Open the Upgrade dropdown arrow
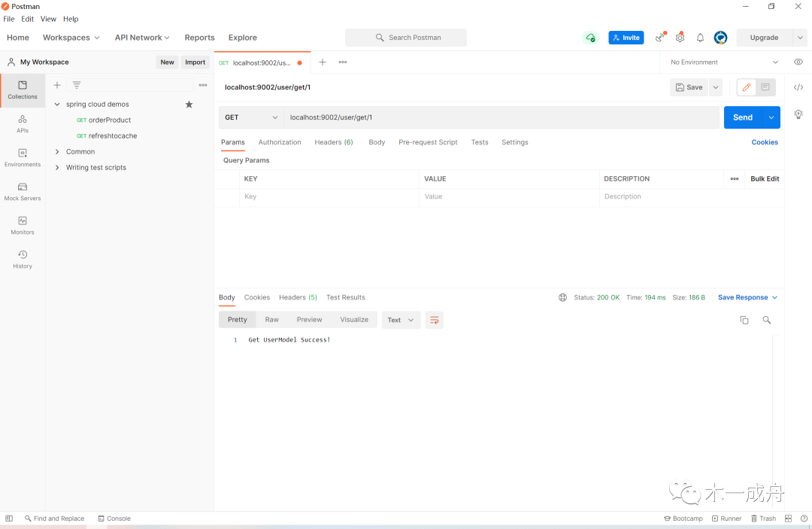 point(800,38)
